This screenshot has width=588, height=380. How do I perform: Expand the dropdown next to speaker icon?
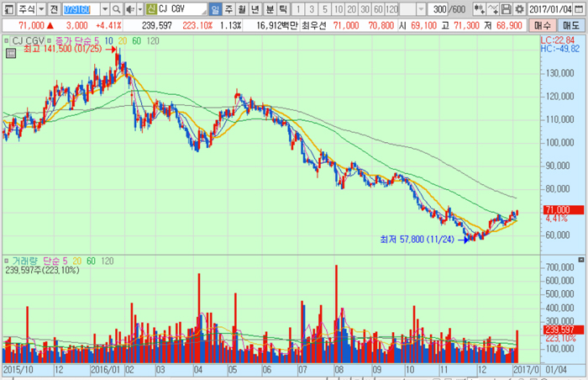(x=139, y=8)
